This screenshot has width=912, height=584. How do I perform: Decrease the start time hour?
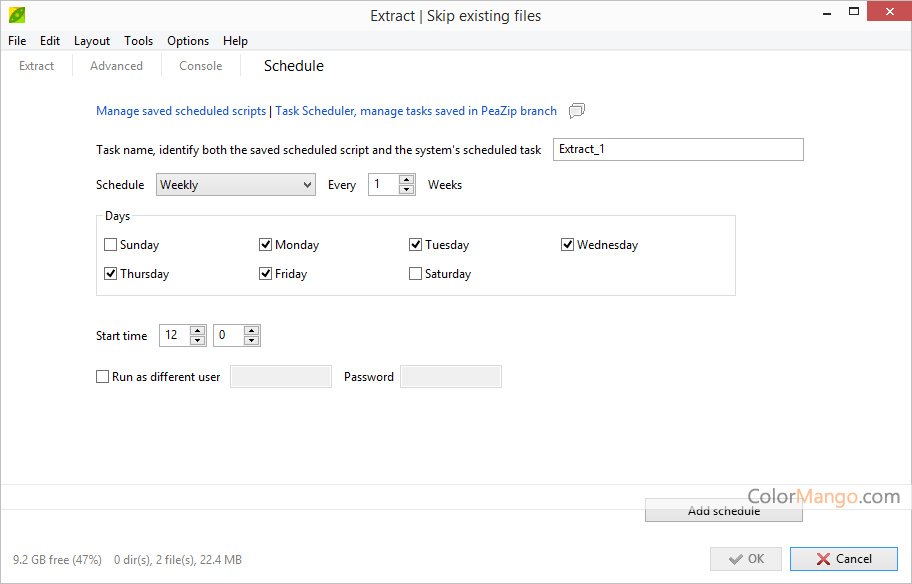(x=198, y=340)
